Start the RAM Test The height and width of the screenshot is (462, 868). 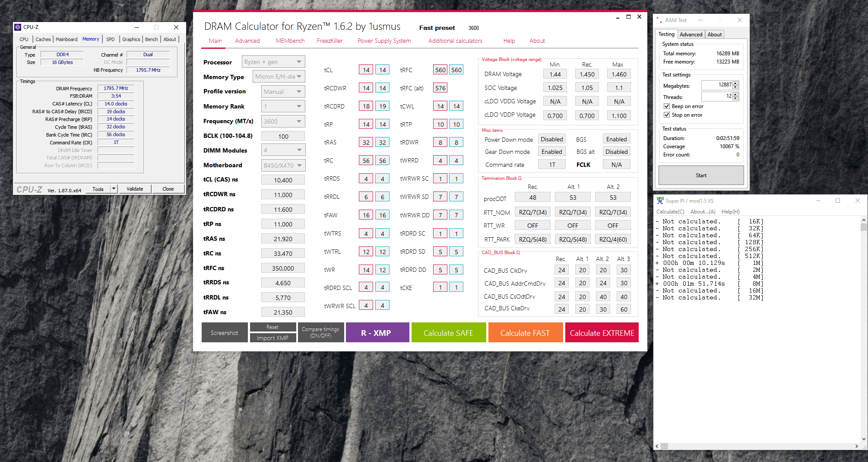pos(701,175)
